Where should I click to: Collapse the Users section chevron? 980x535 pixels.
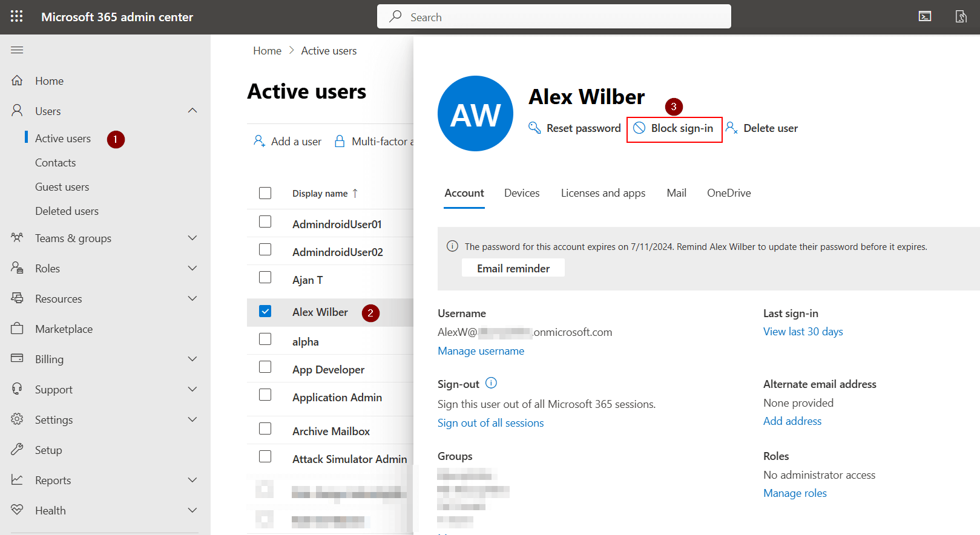[192, 110]
